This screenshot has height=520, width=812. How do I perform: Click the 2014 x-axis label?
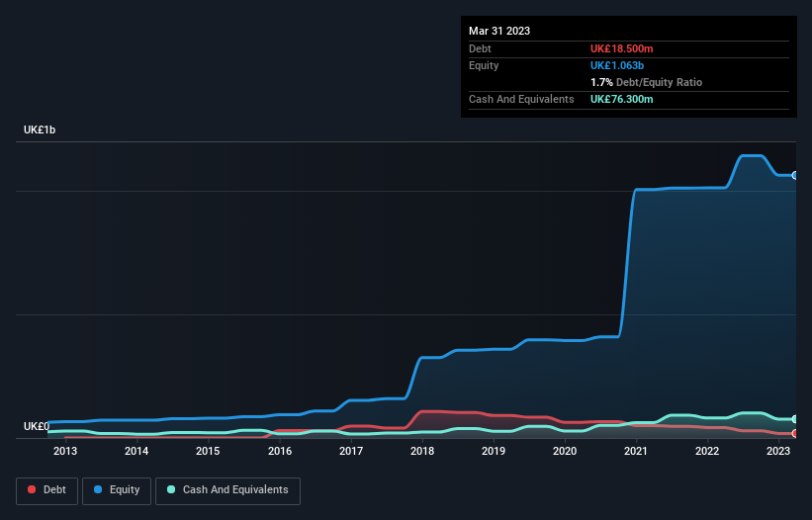136,451
